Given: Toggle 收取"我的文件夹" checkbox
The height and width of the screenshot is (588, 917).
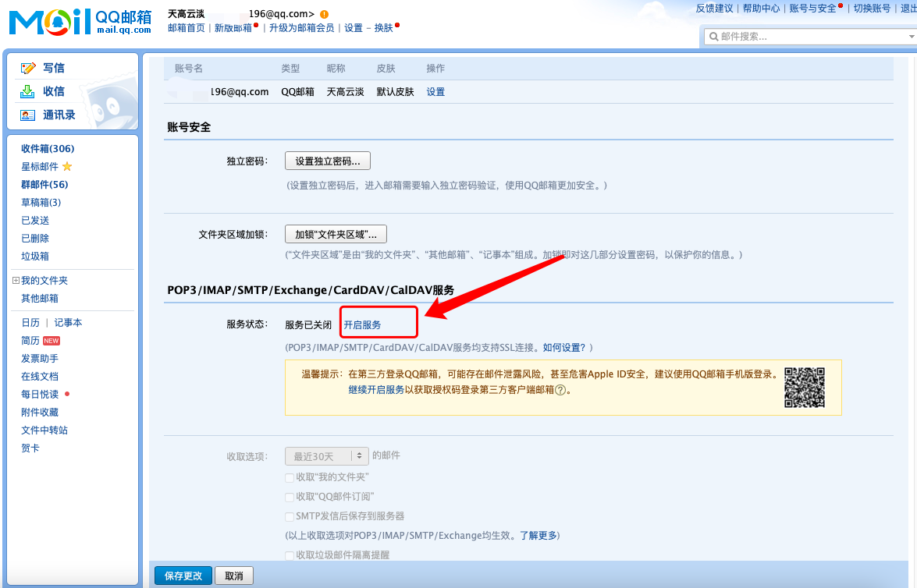Looking at the screenshot, I should pyautogui.click(x=289, y=477).
